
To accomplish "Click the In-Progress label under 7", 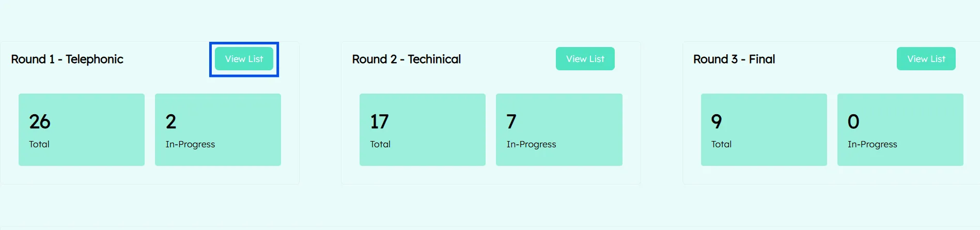I will pos(531,144).
